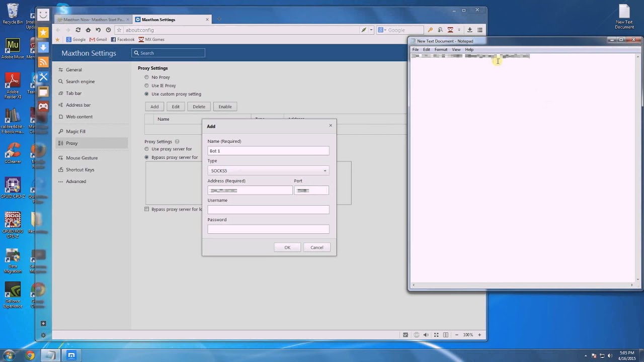Click the Notepad horizontal scrollbar
Image resolution: width=644 pixels, height=362 pixels.
click(523, 285)
